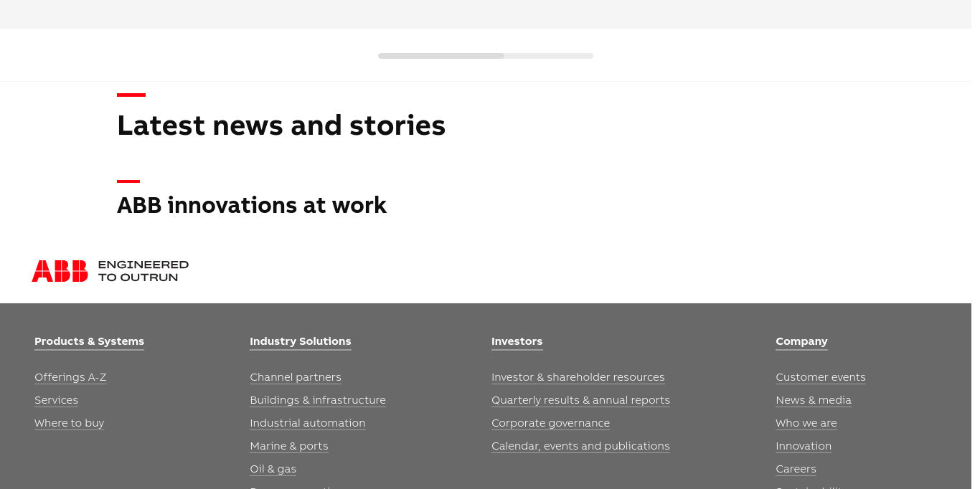Select the Industrial automation link
The height and width of the screenshot is (489, 980).
[307, 423]
